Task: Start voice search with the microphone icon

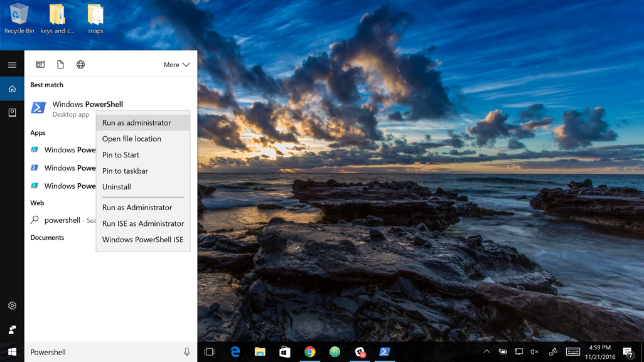Action: pyautogui.click(x=186, y=352)
